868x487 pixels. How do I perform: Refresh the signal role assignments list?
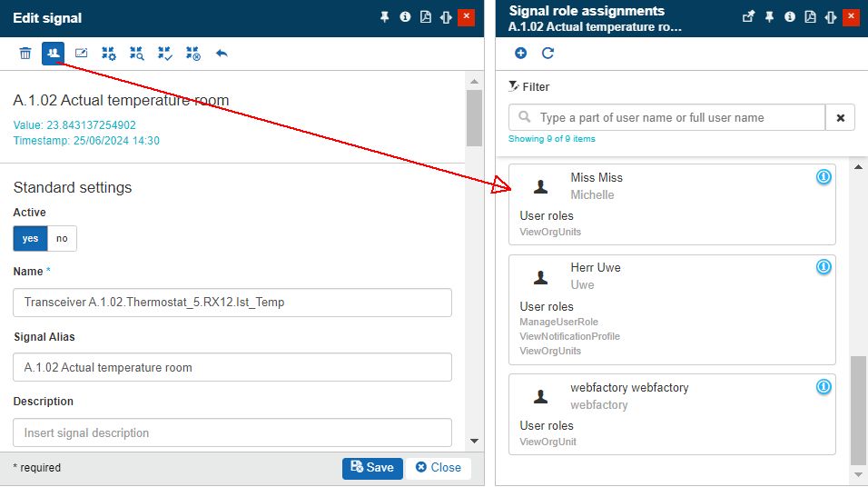(x=547, y=54)
